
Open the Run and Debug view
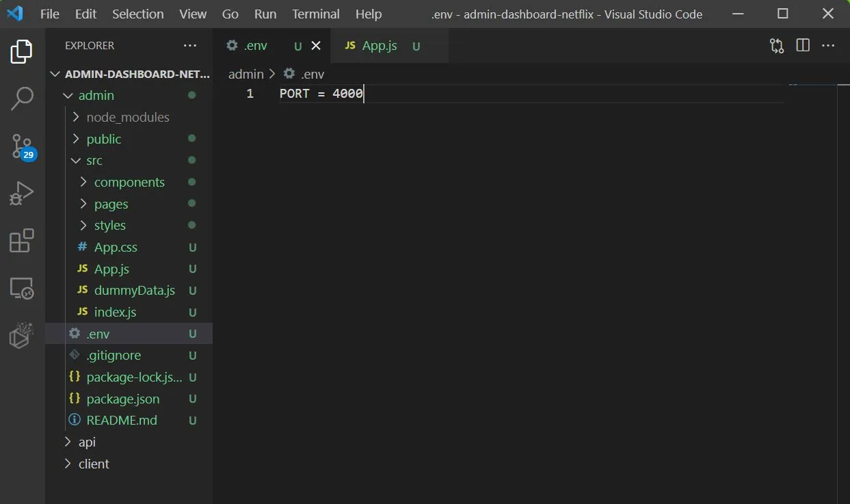tap(22, 194)
